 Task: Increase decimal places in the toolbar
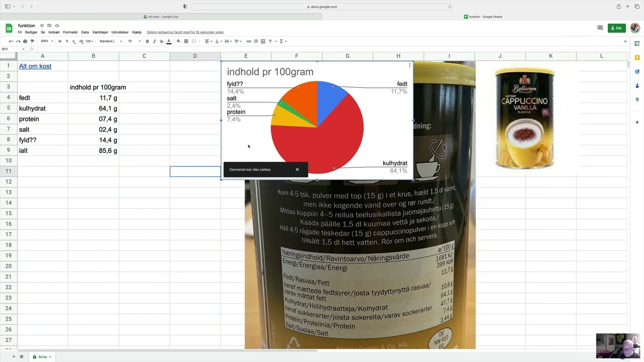pos(81,41)
